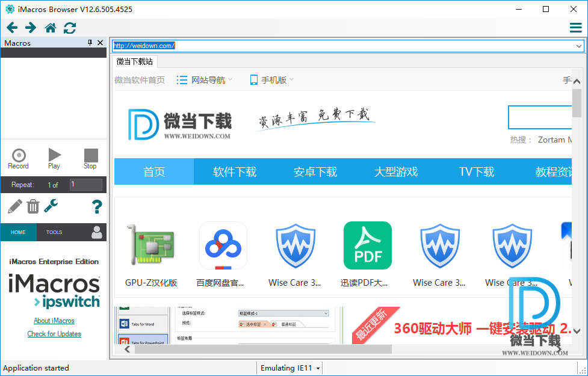
Task: Pin the Macros panel
Action: pos(90,43)
